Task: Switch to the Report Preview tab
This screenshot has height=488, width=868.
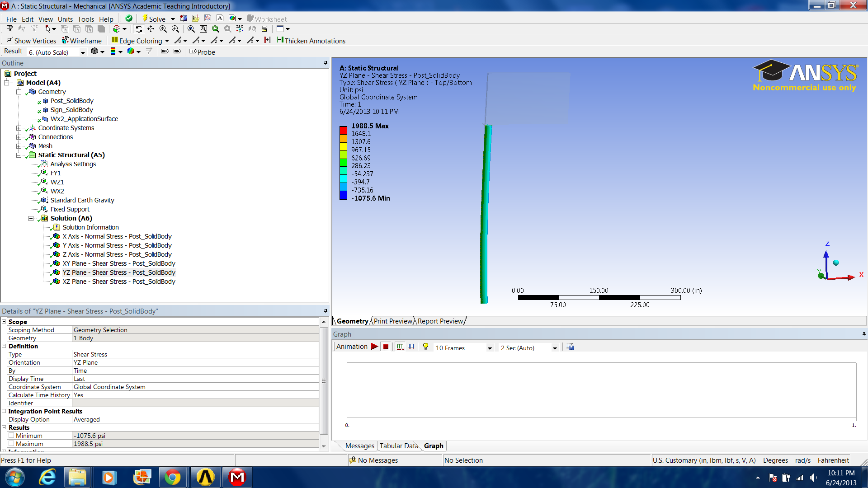Action: click(440, 321)
